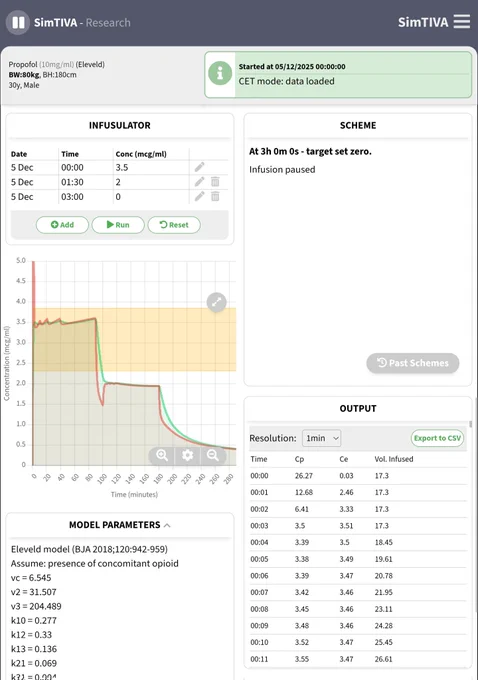Click Vol. Infused value 18.45
The image size is (478, 680).
(x=383, y=543)
